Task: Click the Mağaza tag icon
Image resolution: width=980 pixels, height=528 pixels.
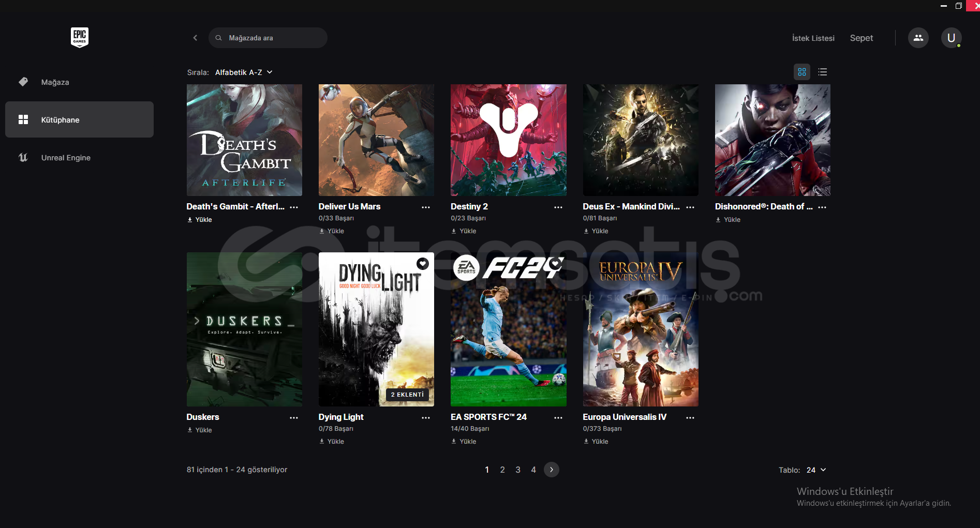Action: tap(23, 82)
